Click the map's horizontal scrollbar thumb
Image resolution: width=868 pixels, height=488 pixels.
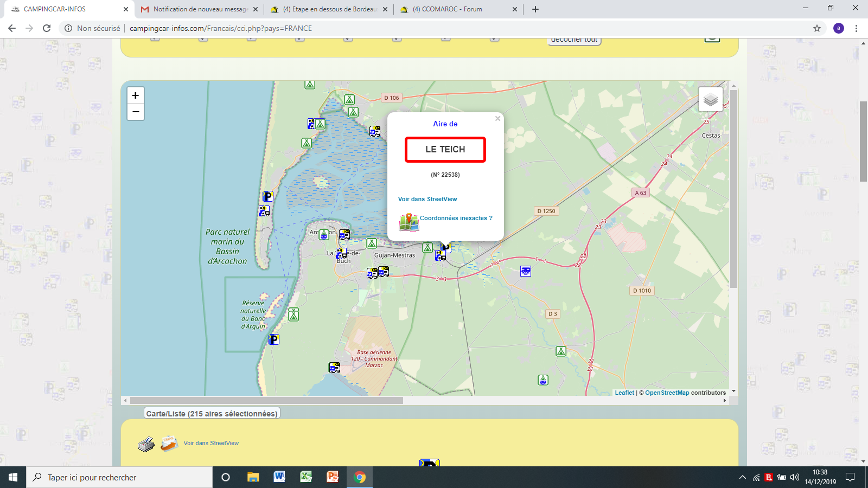(x=266, y=401)
